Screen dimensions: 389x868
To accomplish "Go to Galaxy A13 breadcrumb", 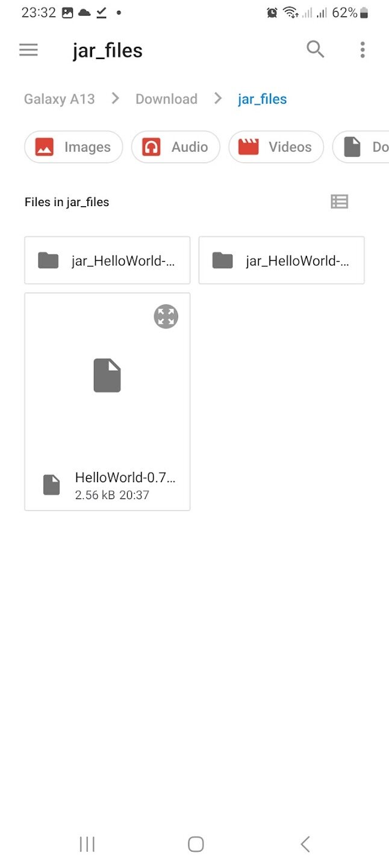I will [60, 99].
